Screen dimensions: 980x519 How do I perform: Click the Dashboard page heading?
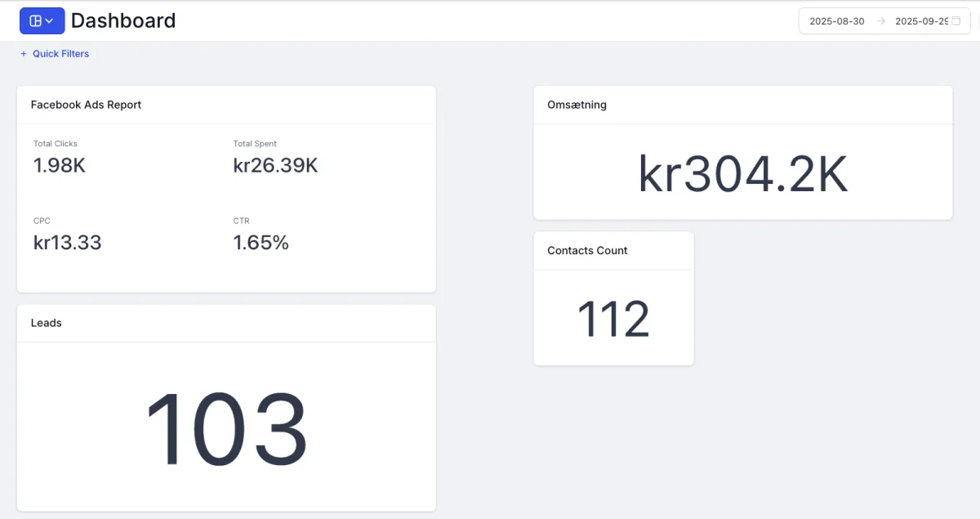click(x=123, y=21)
